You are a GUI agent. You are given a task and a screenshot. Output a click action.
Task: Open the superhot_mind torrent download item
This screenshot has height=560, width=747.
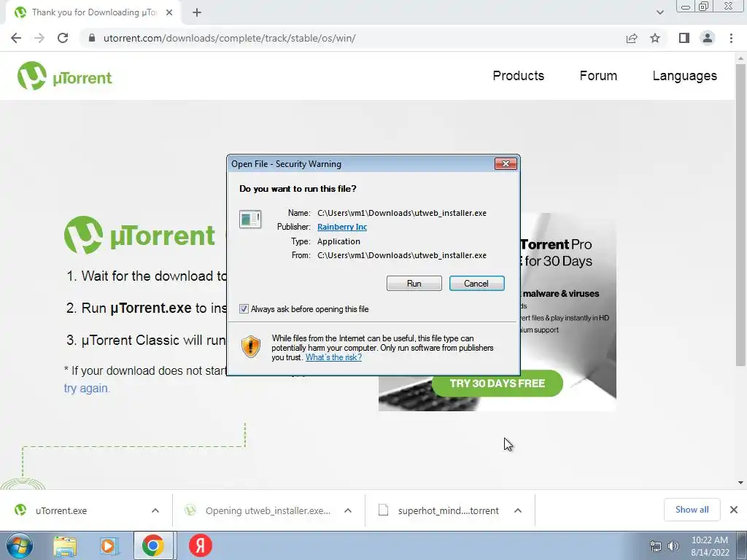pos(449,510)
